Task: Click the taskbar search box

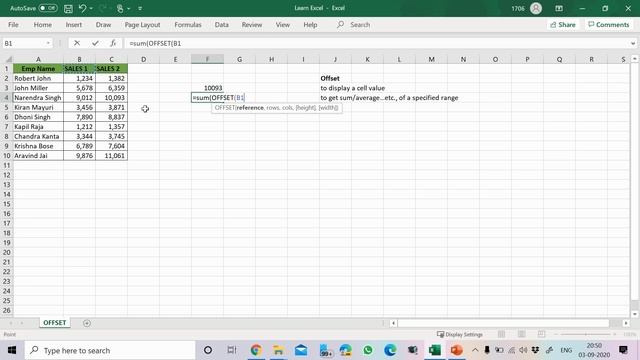Action: (110, 350)
